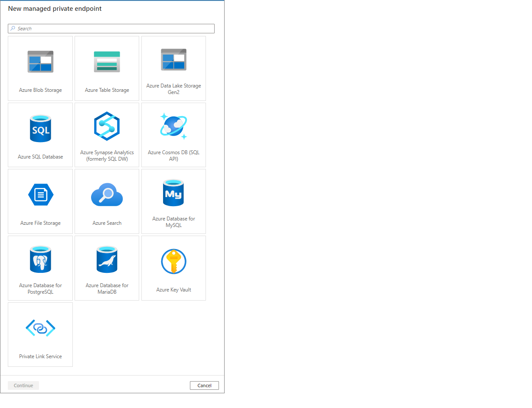Choose the Azure Database for MySQL icon

pyautogui.click(x=173, y=193)
